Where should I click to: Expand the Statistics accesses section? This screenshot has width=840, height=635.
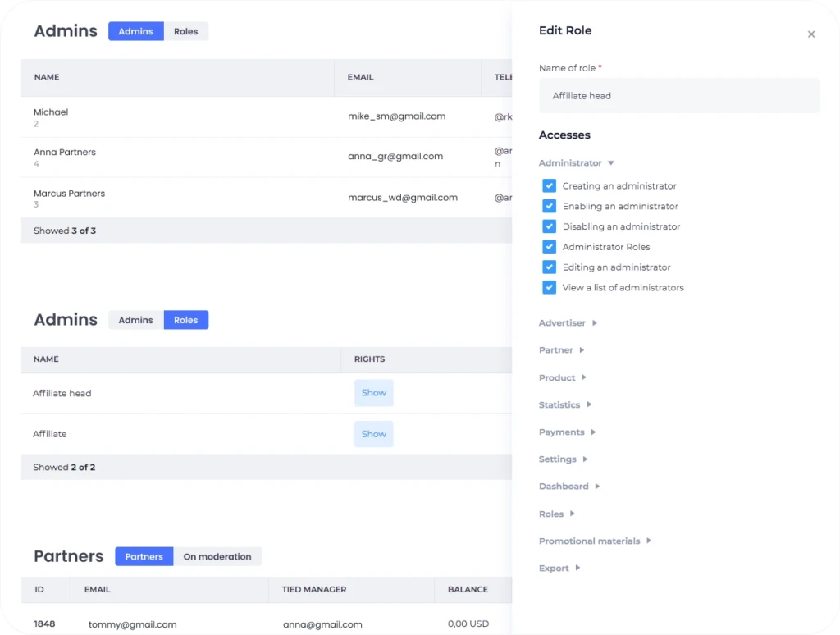pos(565,404)
